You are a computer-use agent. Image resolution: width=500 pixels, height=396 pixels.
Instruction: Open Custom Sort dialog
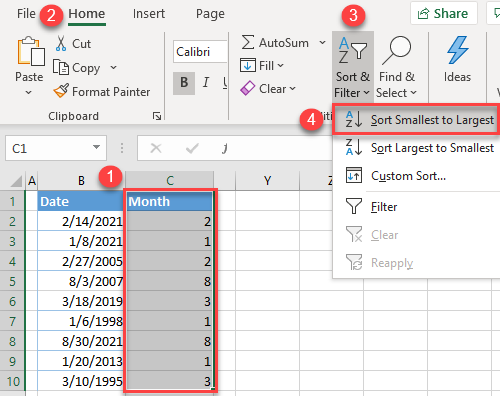pyautogui.click(x=416, y=176)
